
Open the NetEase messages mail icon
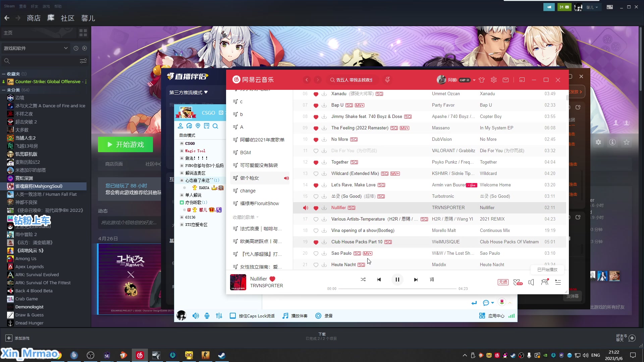[505, 80]
